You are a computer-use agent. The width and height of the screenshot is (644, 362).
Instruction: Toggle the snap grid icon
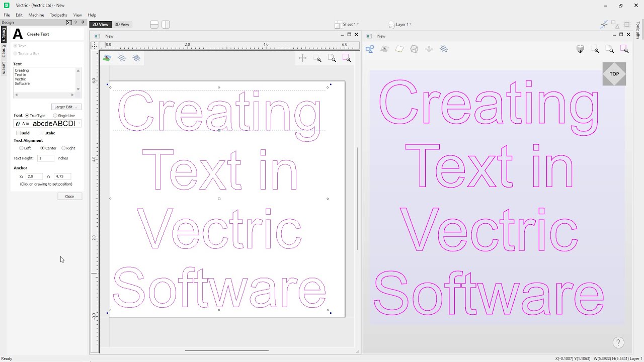[627, 24]
